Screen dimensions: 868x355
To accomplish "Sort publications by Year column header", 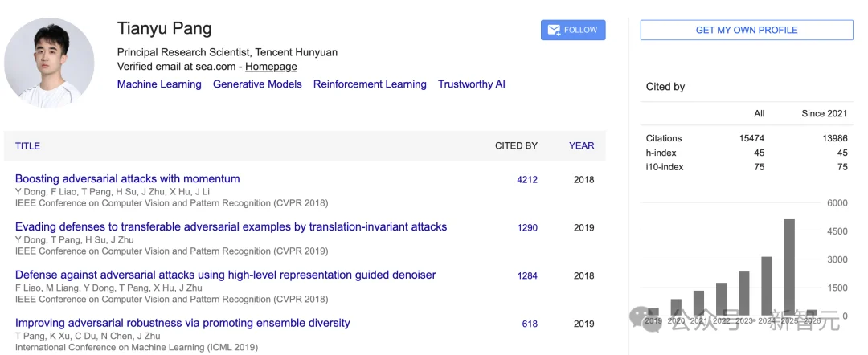I will click(x=581, y=146).
